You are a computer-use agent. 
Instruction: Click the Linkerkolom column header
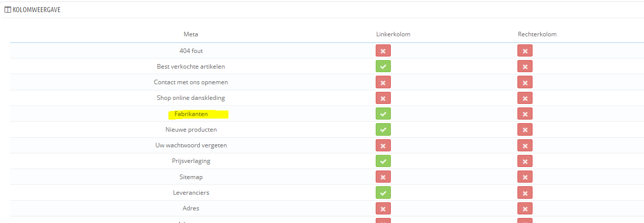click(x=393, y=34)
